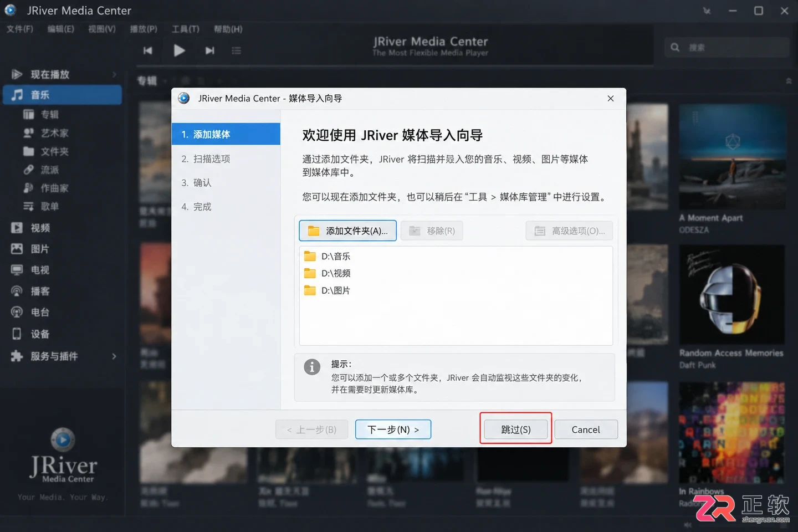Image resolution: width=798 pixels, height=532 pixels.
Task: Open 歌单 playlists in sidebar
Action: (41, 206)
